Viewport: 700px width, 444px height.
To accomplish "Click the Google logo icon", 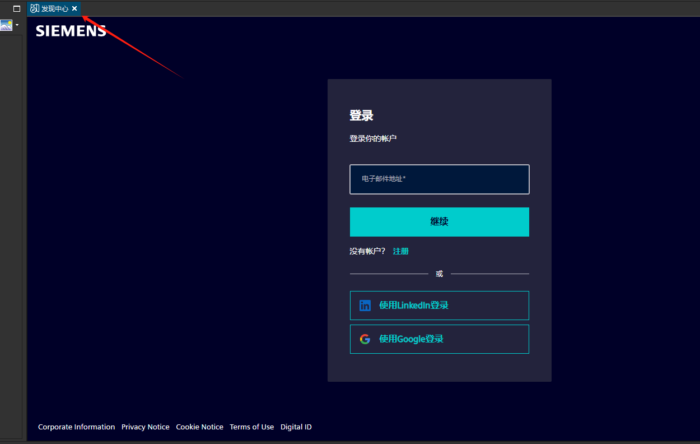I will [x=365, y=339].
